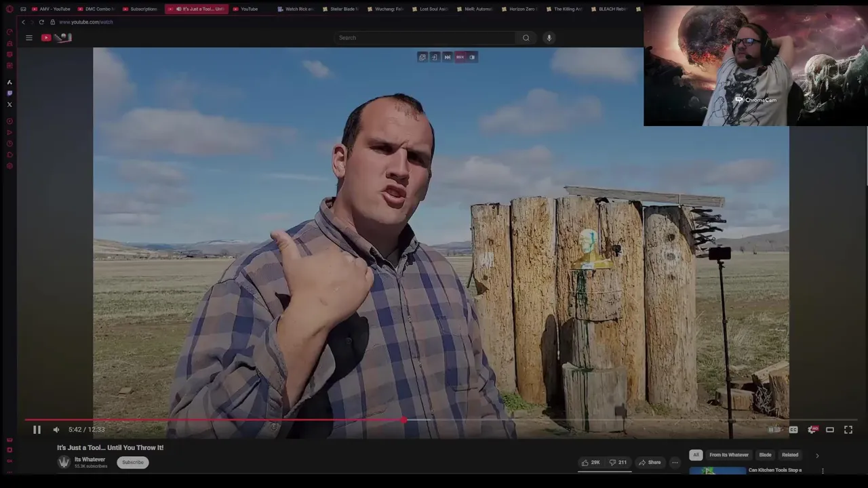Open the Wuchang tab
This screenshot has width=868, height=488.
click(385, 9)
